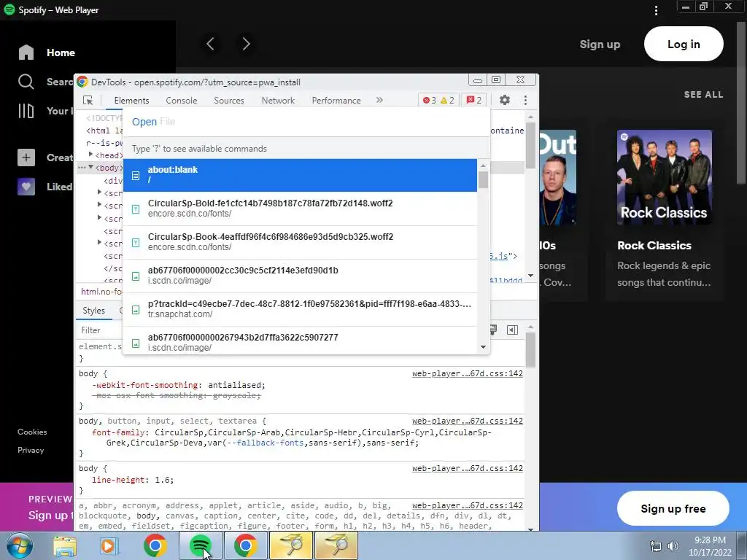Click line-height 1.6 value
The height and width of the screenshot is (560, 747).
coord(161,480)
